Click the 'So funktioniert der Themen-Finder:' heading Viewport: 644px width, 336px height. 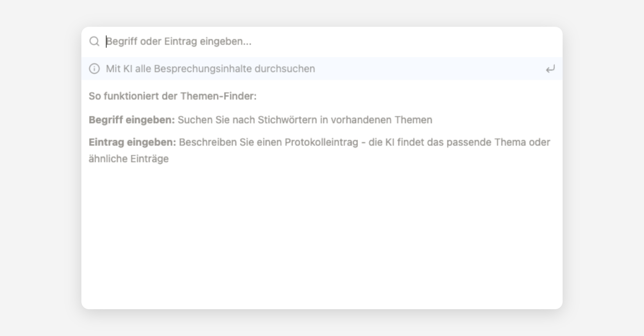coord(173,96)
